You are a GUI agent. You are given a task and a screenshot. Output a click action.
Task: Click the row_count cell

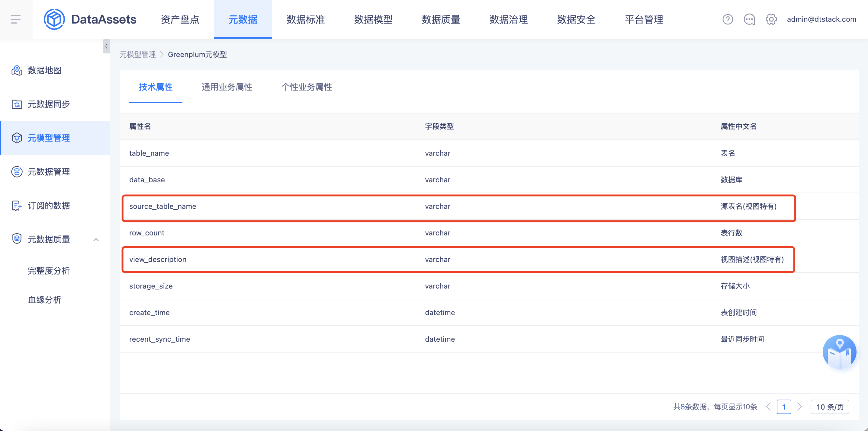[146, 233]
